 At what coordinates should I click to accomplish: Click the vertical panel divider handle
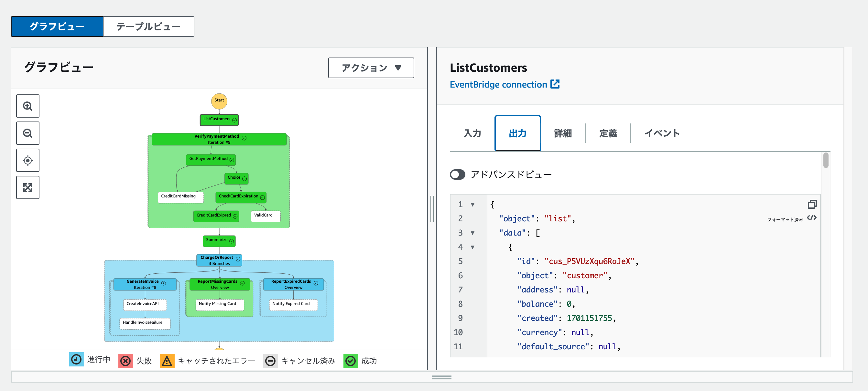click(432, 209)
